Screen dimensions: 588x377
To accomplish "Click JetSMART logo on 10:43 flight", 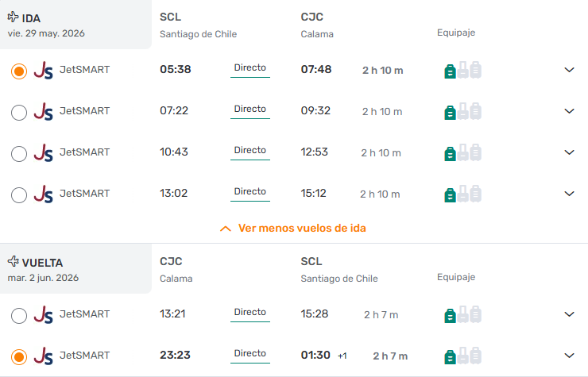I will pos(44,152).
